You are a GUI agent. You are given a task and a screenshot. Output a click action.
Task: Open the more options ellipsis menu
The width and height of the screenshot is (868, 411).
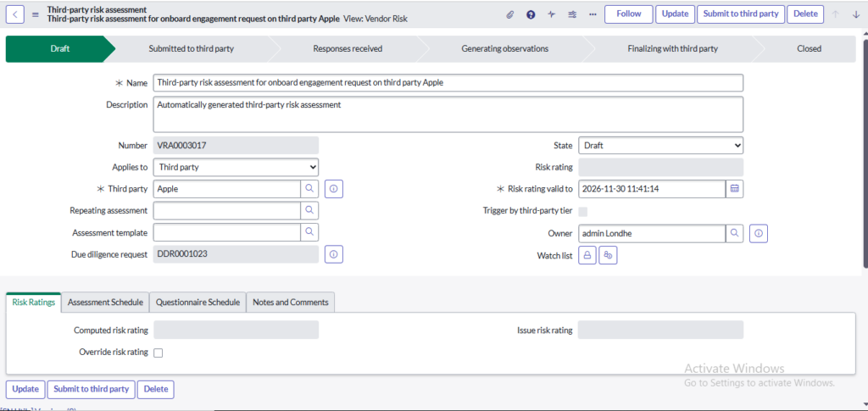pyautogui.click(x=593, y=14)
